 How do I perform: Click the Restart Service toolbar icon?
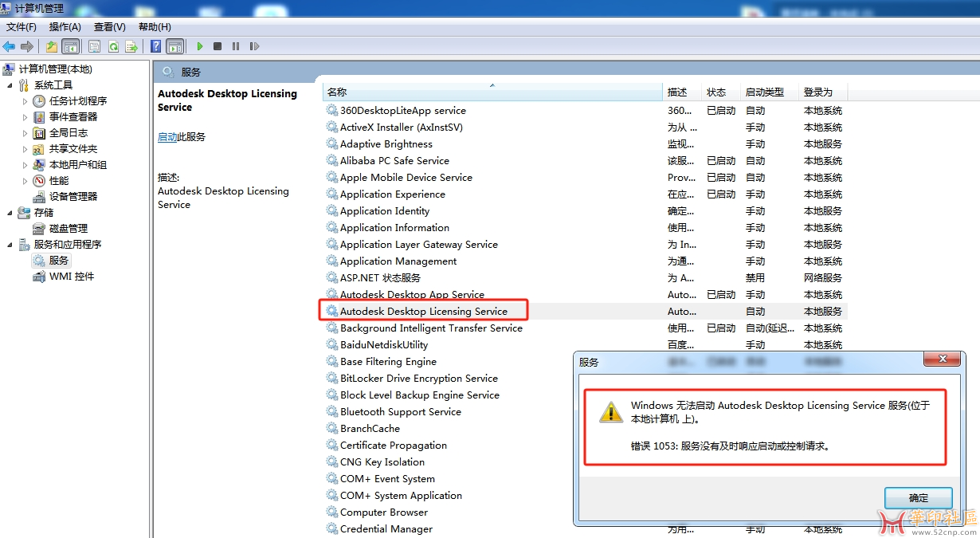point(255,47)
